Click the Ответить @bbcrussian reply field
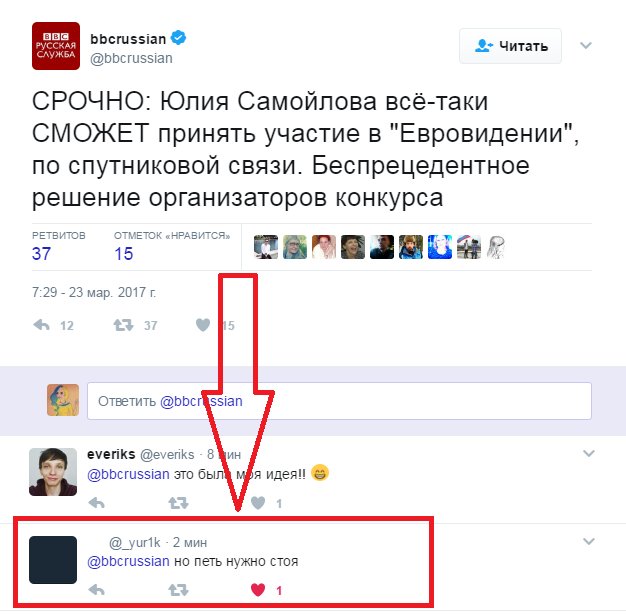Screen dimensions: 626x614 pos(339,401)
